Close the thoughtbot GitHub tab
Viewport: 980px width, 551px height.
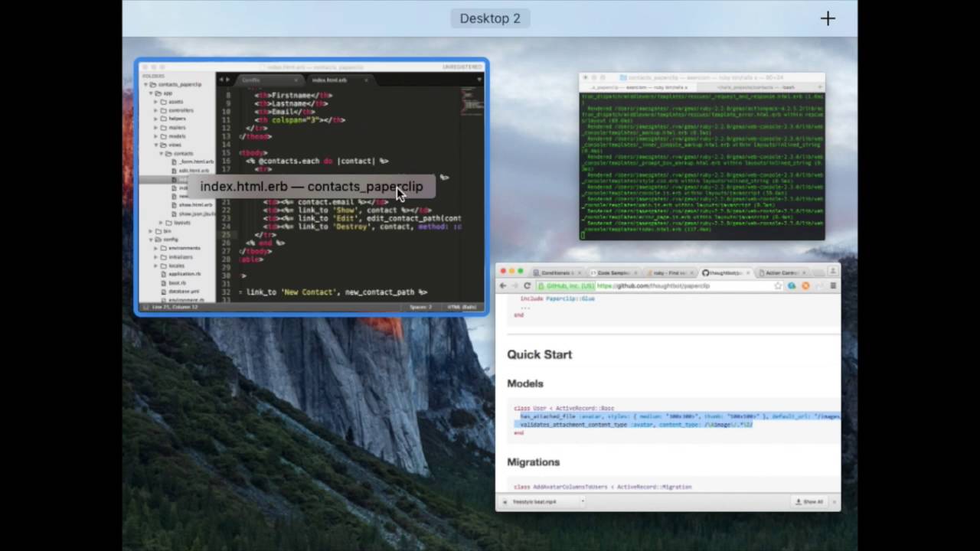748,272
